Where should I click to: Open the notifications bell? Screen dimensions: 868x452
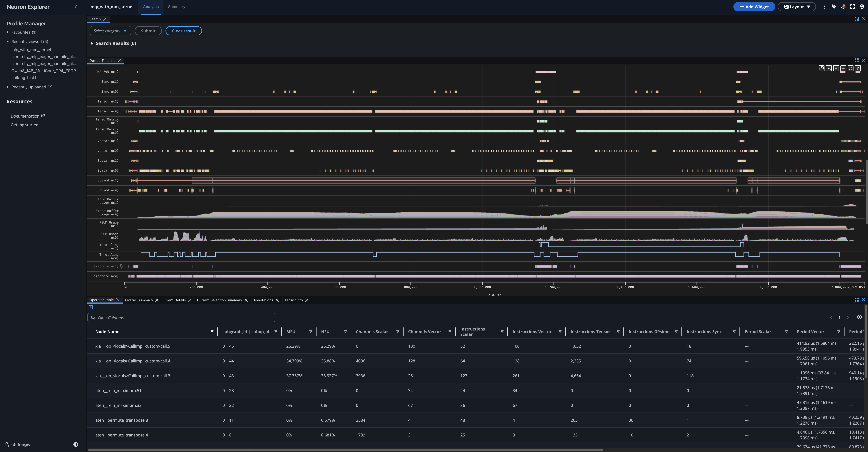[843, 7]
